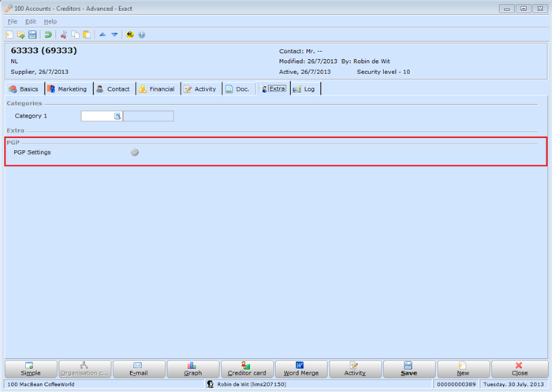Click the bottom Close button
The width and height of the screenshot is (552, 392).
coord(520,369)
